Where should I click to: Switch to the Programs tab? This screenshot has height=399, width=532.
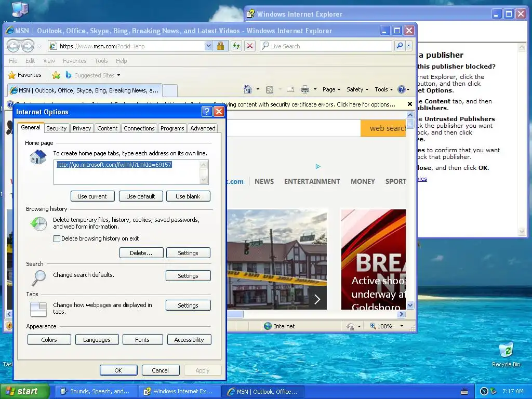pos(172,128)
